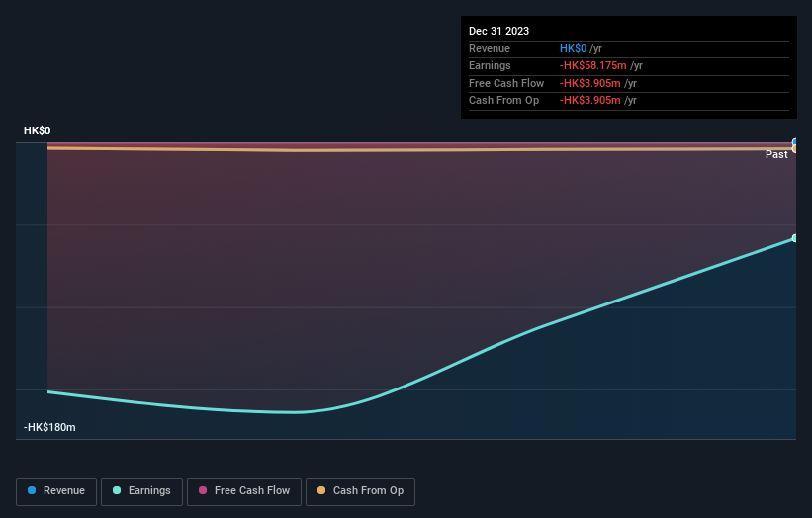Click the Earnings row label in tooltip
The width and height of the screenshot is (812, 518).
(x=490, y=65)
